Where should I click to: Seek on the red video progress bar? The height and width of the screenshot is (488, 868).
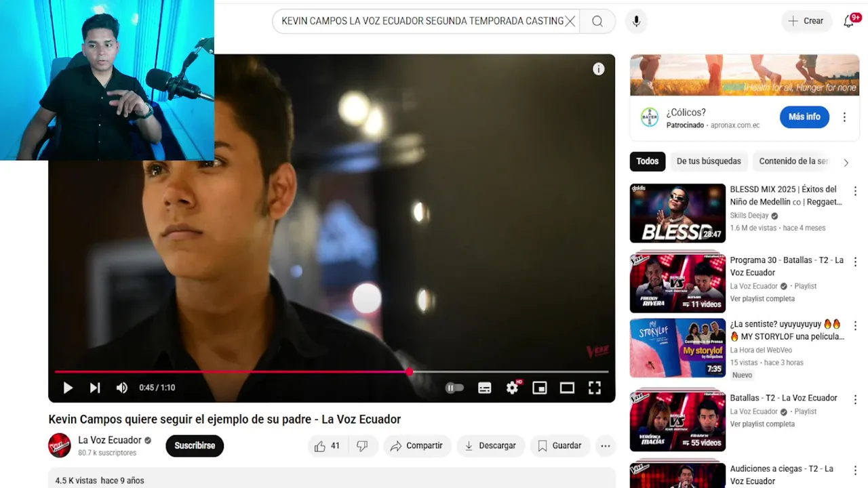pos(332,371)
